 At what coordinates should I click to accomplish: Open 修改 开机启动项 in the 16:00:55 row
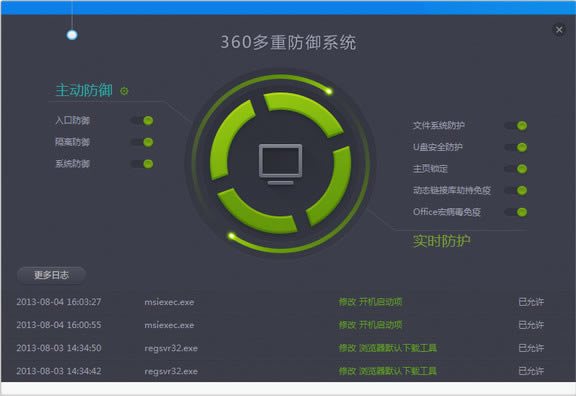click(370, 325)
